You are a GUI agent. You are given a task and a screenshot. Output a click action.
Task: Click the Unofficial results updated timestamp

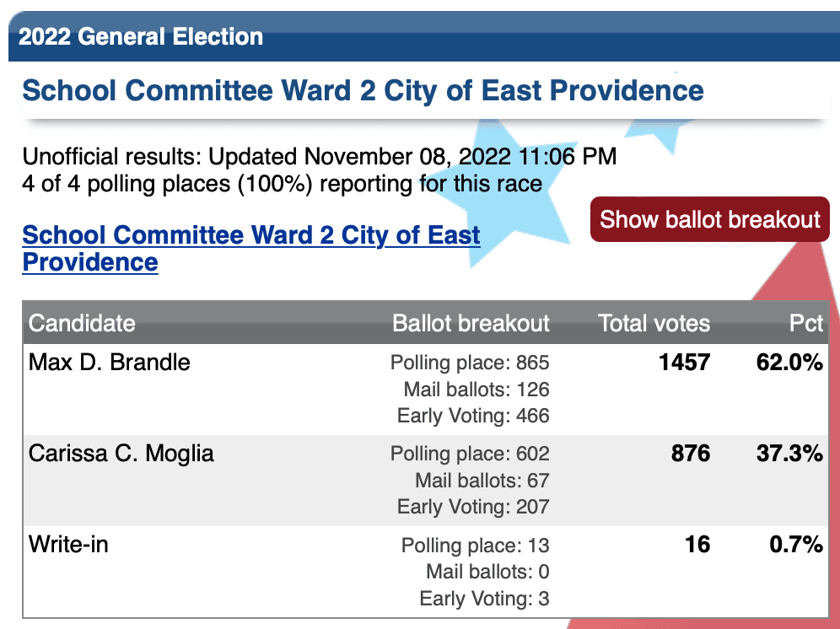tap(320, 157)
